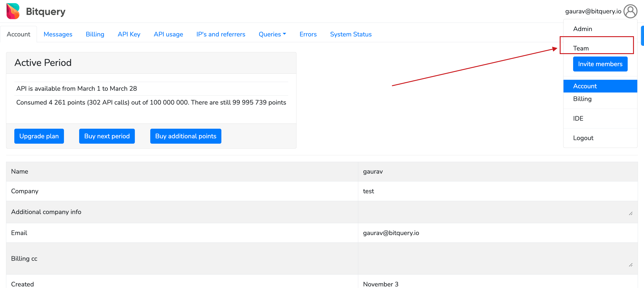Select Team in the user menu
Viewport: 644px width, 288px height.
pyautogui.click(x=600, y=48)
